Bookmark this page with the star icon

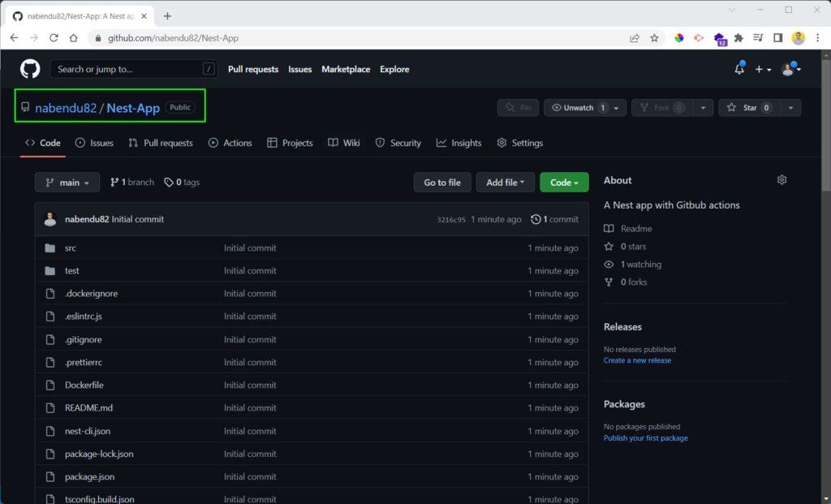click(x=655, y=37)
